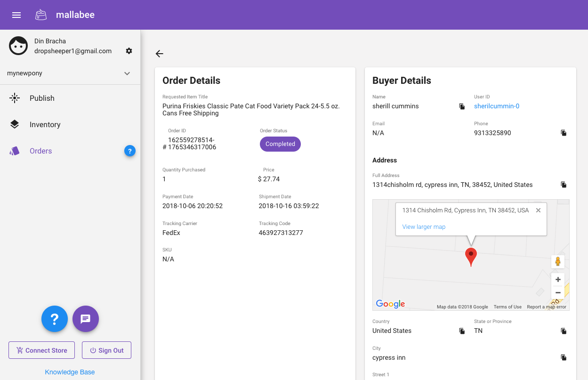Click the Google logo on map
588x380 pixels.
click(390, 304)
